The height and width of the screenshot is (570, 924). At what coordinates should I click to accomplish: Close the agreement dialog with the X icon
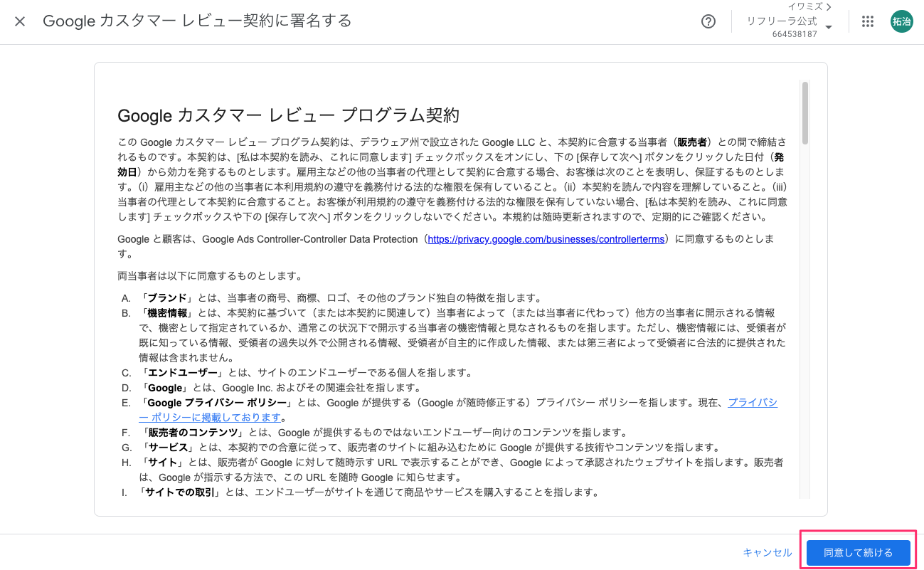click(x=20, y=21)
